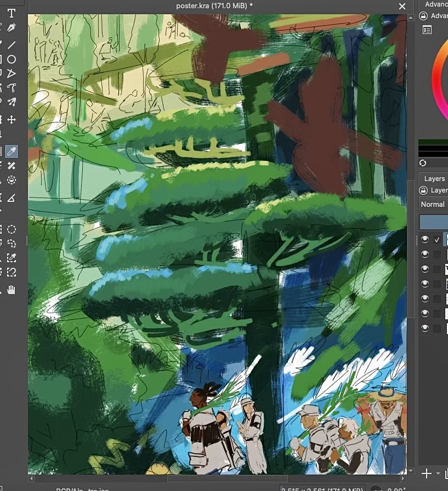
Task: Toggle visibility of the fifth layer
Action: tap(425, 298)
